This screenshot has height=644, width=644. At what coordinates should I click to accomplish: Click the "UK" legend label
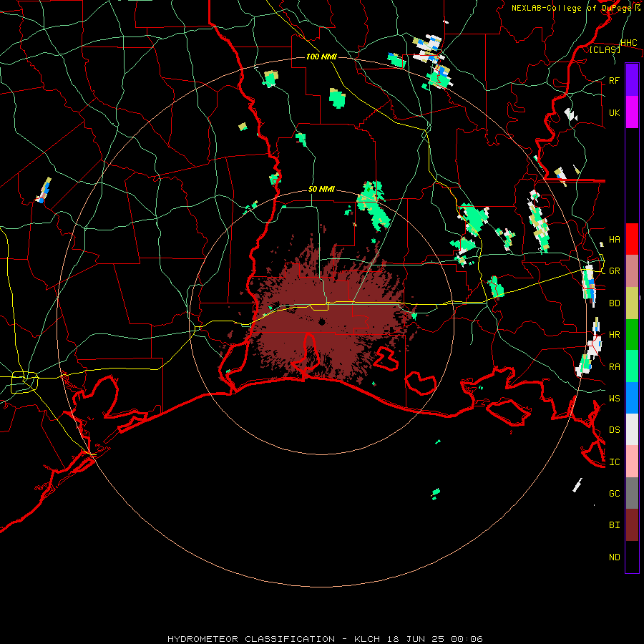click(615, 112)
